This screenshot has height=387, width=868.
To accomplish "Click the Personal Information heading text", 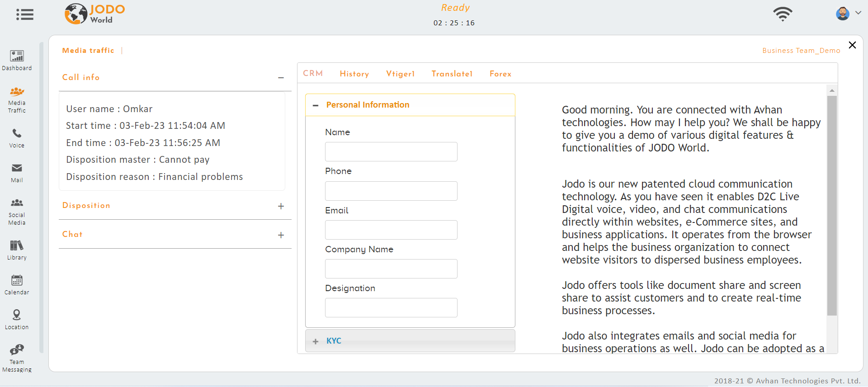I will coord(368,105).
